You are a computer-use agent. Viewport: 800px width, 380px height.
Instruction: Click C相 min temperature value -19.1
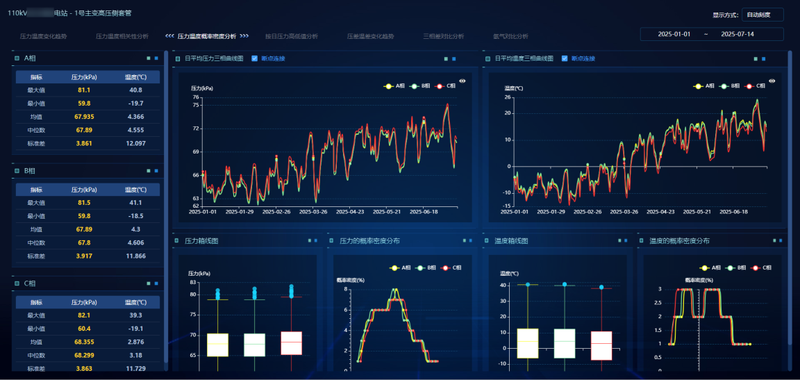pos(136,328)
